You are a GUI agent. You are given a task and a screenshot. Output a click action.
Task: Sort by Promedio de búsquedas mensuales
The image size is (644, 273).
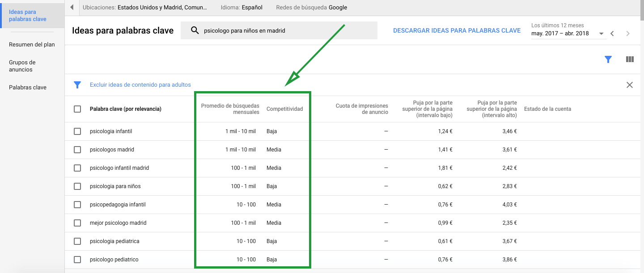pyautogui.click(x=230, y=109)
